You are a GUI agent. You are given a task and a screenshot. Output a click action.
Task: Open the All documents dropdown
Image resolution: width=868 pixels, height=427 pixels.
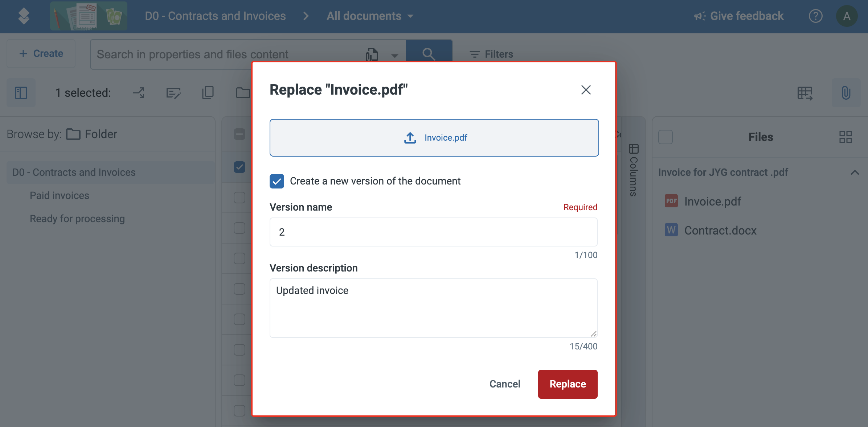coord(370,16)
